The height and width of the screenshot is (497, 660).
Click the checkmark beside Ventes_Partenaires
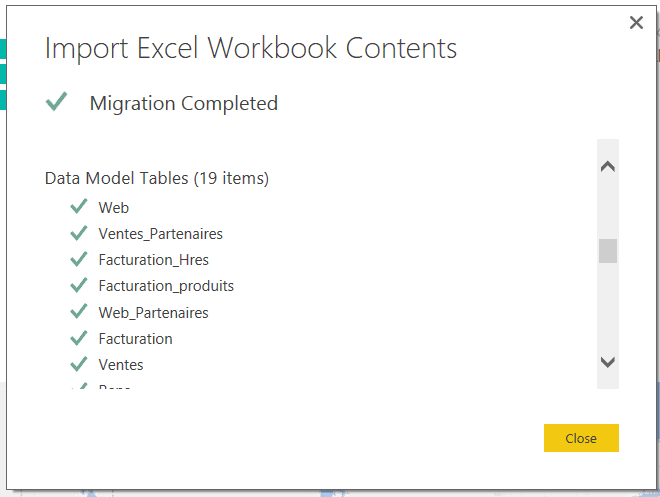click(79, 233)
